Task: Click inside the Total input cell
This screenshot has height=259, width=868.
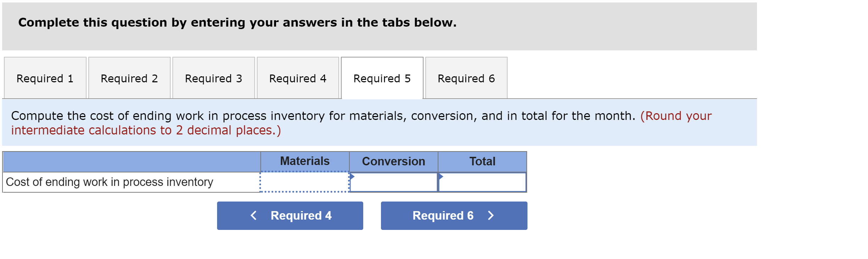Action: click(x=482, y=182)
